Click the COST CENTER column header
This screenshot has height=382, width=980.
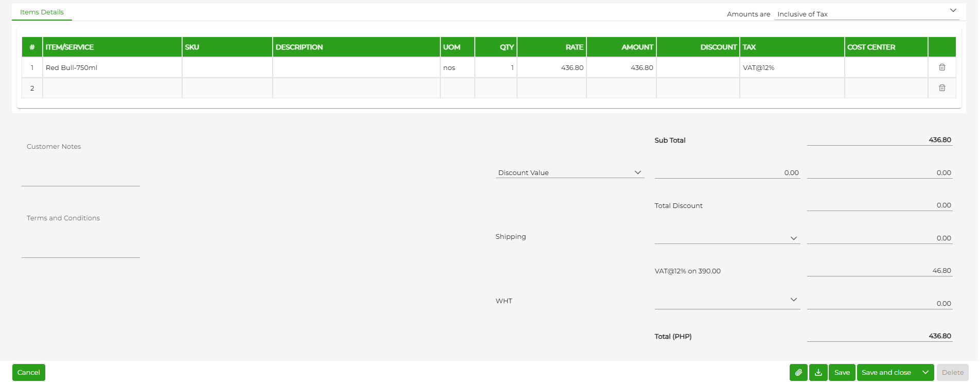point(886,47)
